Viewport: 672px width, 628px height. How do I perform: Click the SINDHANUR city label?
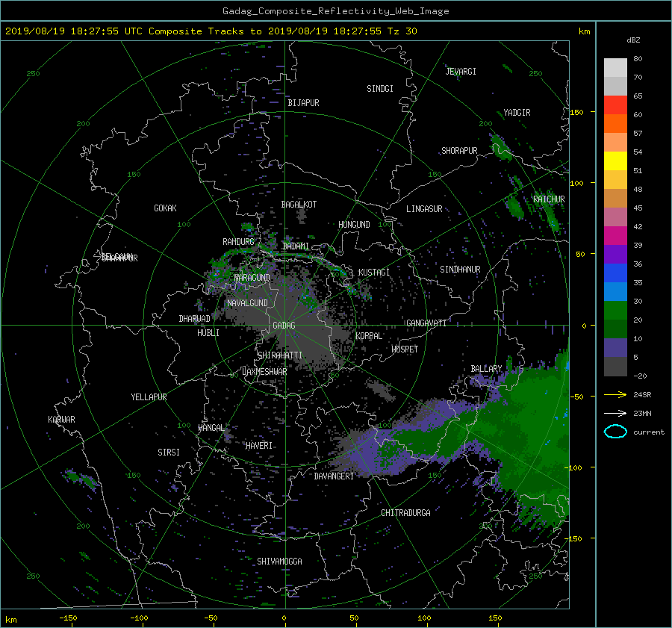pyautogui.click(x=460, y=270)
